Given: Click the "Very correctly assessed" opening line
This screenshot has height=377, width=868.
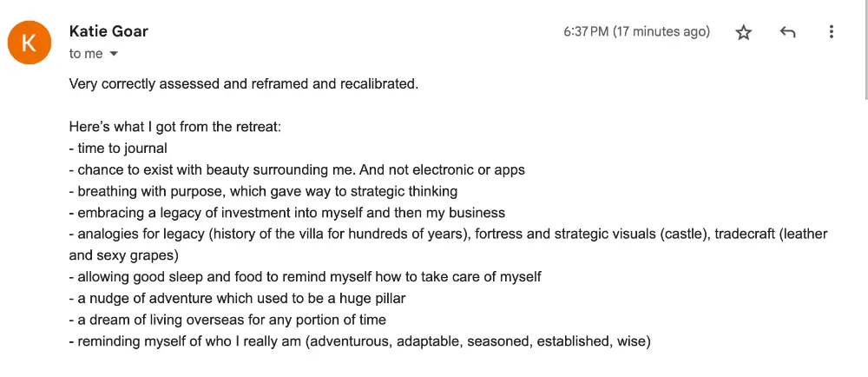Looking at the screenshot, I should [243, 84].
